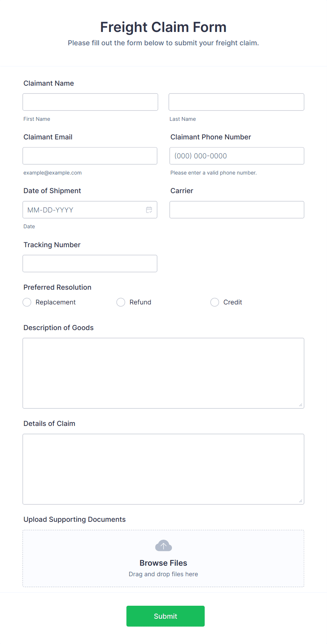Image resolution: width=327 pixels, height=644 pixels.
Task: Click the cloud upload icon
Action: (x=163, y=545)
